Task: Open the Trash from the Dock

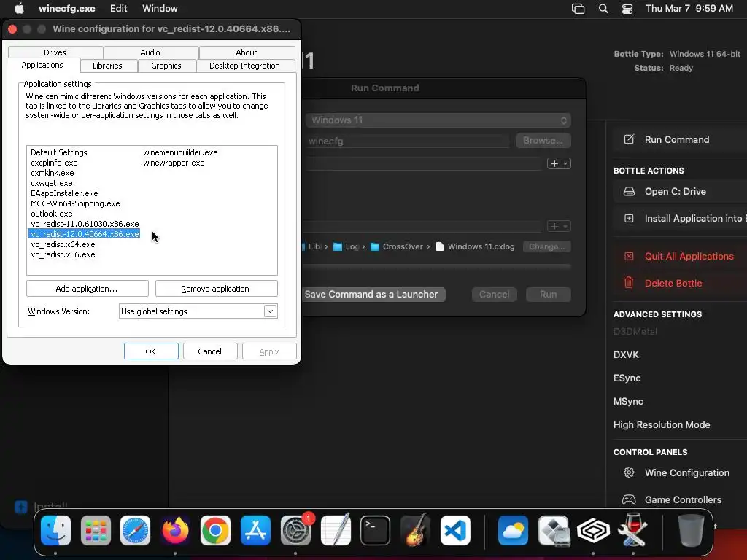Action: (691, 531)
